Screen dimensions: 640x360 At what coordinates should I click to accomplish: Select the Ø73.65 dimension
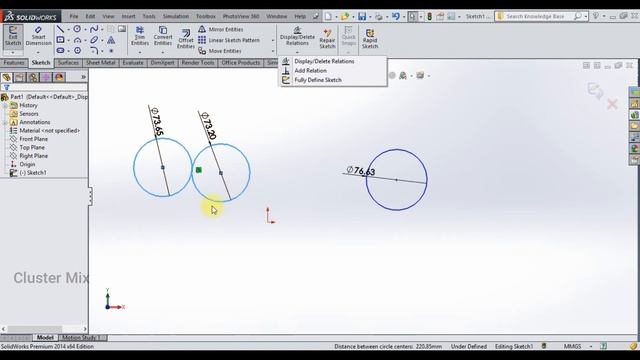coord(157,122)
